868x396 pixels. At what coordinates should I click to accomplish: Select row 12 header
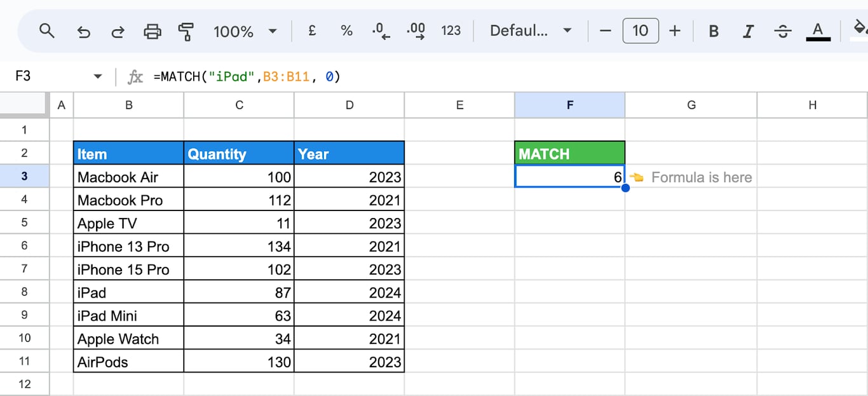(x=24, y=384)
